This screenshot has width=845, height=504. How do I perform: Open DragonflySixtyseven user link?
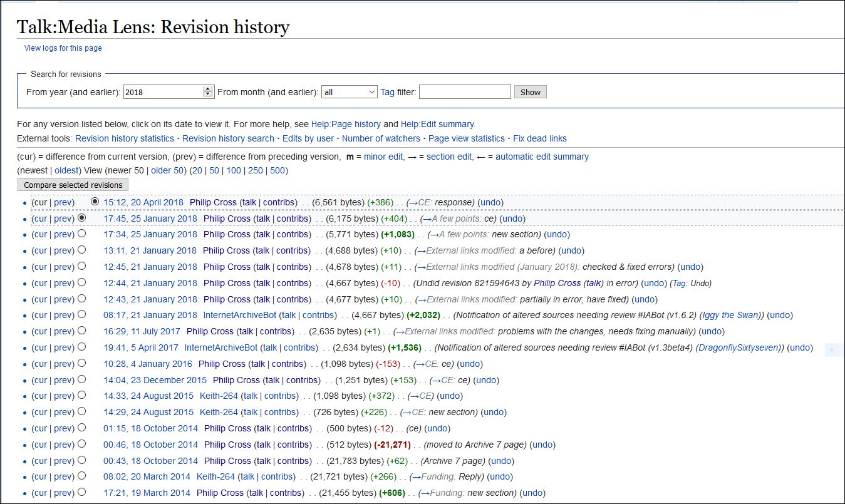tap(740, 347)
